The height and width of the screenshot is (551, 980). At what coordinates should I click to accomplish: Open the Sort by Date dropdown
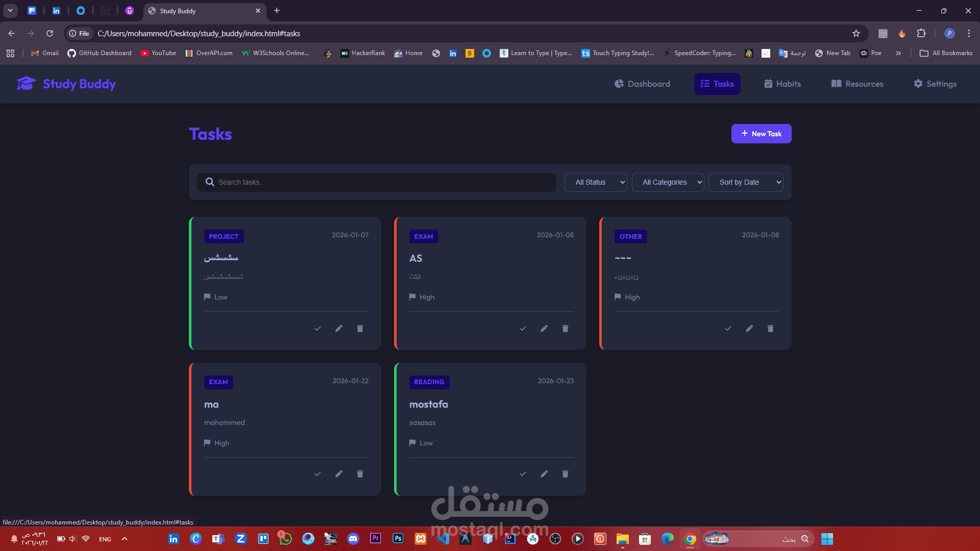pos(745,182)
